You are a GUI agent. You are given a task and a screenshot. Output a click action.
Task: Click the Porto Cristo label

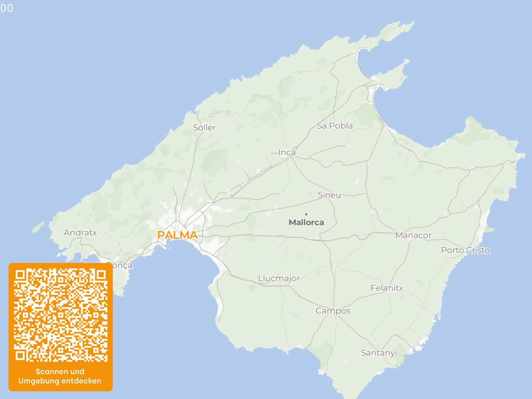pyautogui.click(x=465, y=250)
